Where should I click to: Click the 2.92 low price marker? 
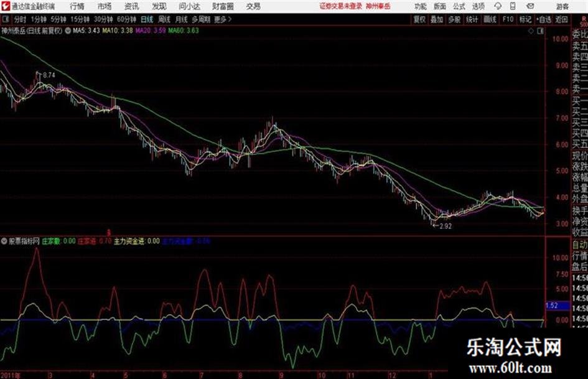(446, 226)
